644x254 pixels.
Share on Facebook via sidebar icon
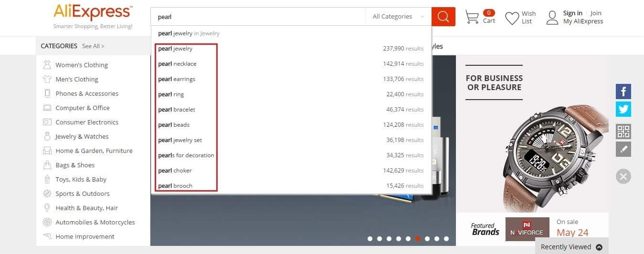[623, 91]
